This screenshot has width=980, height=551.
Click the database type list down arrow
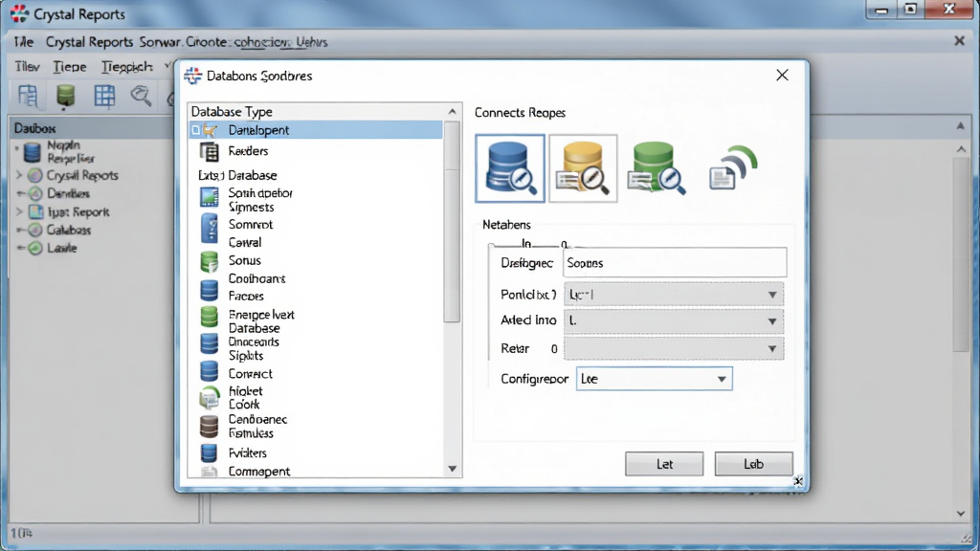pos(452,469)
